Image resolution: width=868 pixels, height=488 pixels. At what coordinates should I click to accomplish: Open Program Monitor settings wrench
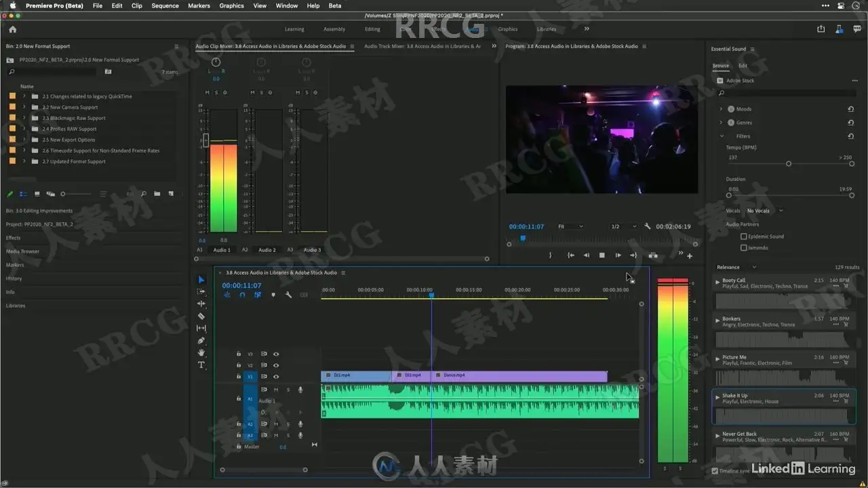point(647,226)
